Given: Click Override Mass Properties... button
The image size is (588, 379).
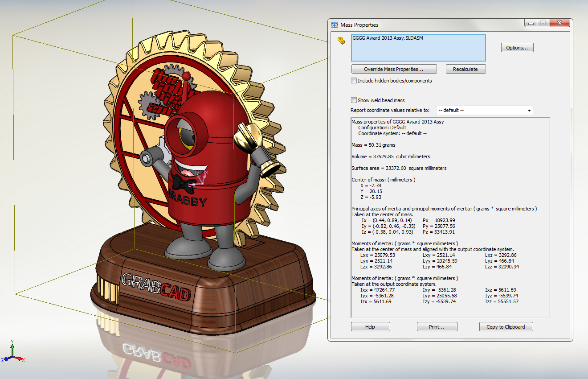Looking at the screenshot, I should tap(393, 69).
